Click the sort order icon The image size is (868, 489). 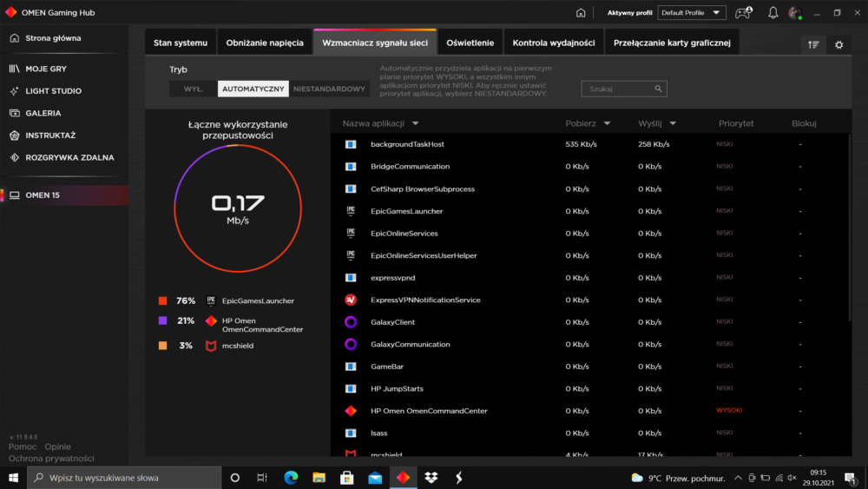813,45
